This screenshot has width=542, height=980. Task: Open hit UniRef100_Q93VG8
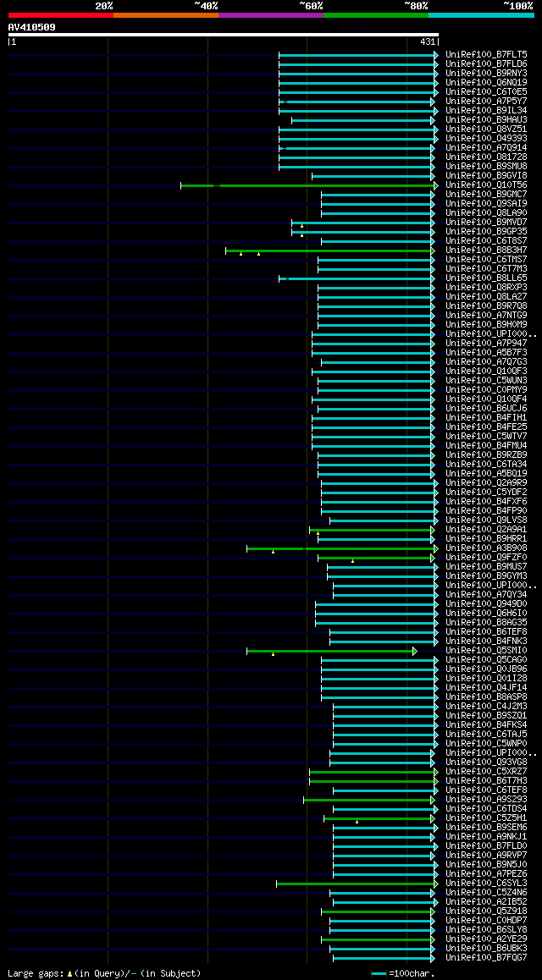pyautogui.click(x=486, y=763)
